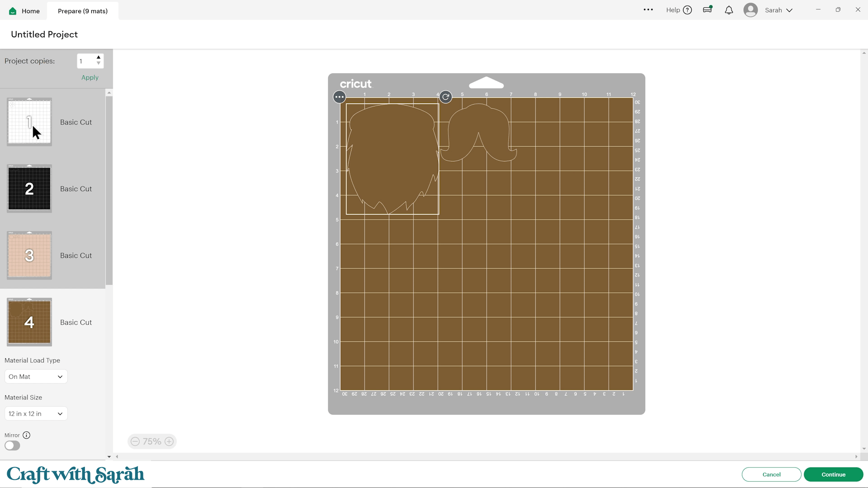Open Help

(679, 10)
